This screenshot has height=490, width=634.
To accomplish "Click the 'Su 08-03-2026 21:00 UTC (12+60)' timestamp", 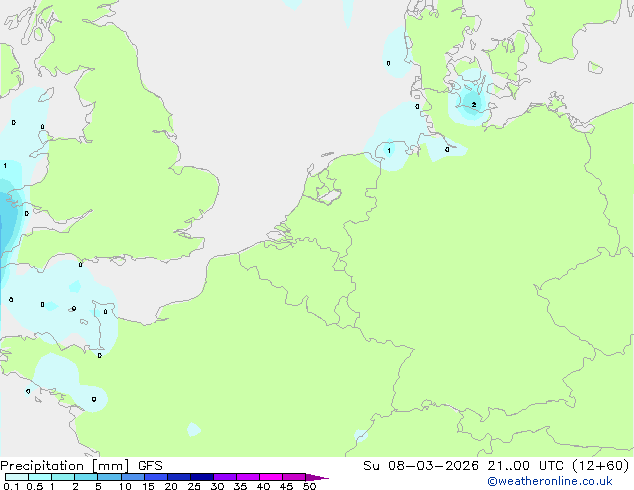I will tap(496, 466).
